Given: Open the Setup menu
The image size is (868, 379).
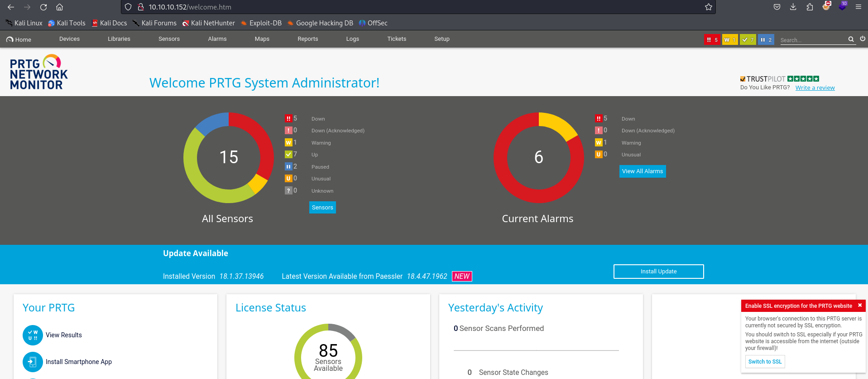Looking at the screenshot, I should pos(441,39).
